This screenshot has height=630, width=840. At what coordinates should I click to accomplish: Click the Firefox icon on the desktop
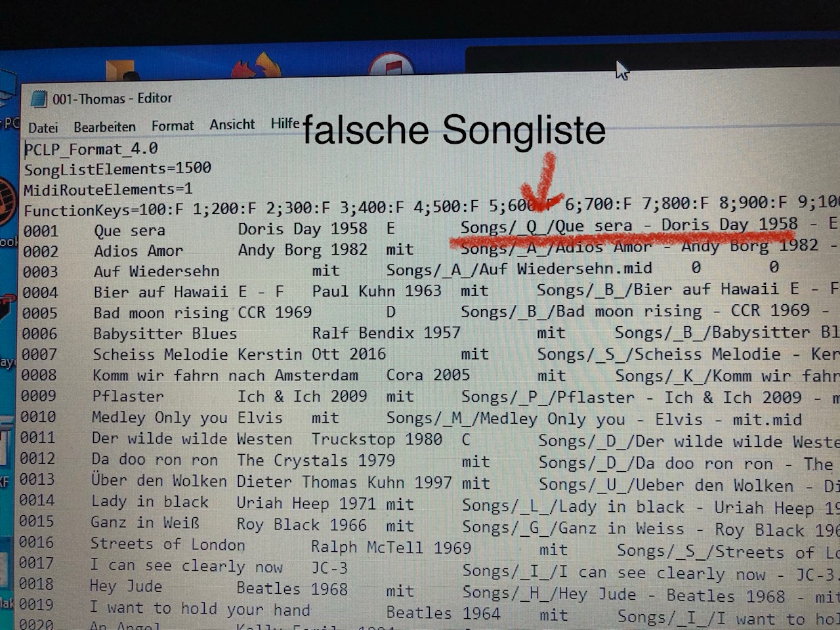257,68
